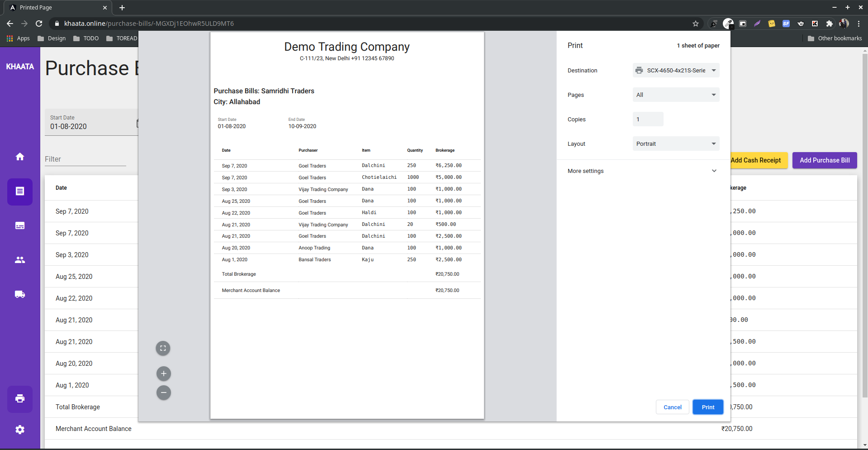Click the purple feather extension icon
Image resolution: width=868 pixels, height=450 pixels.
(757, 24)
